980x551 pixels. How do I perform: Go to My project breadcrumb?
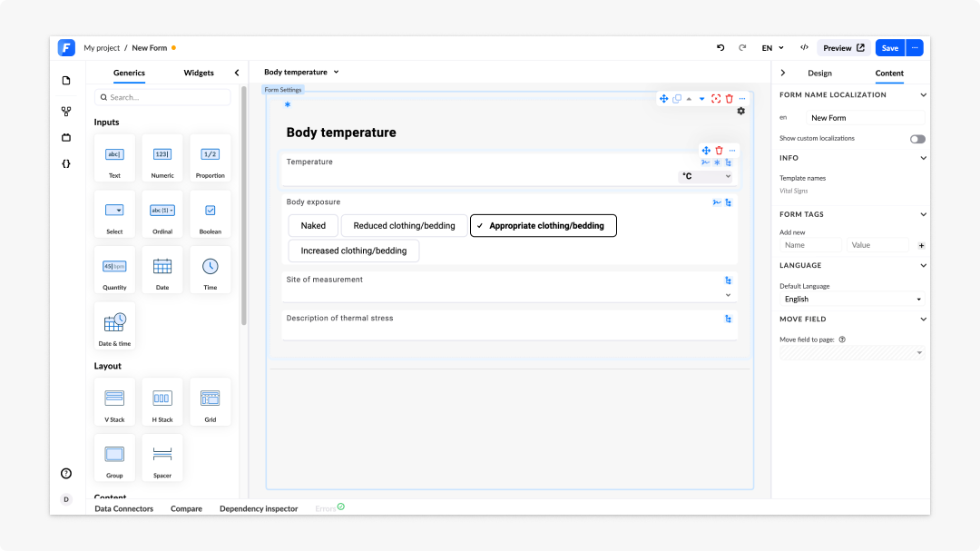pos(102,47)
